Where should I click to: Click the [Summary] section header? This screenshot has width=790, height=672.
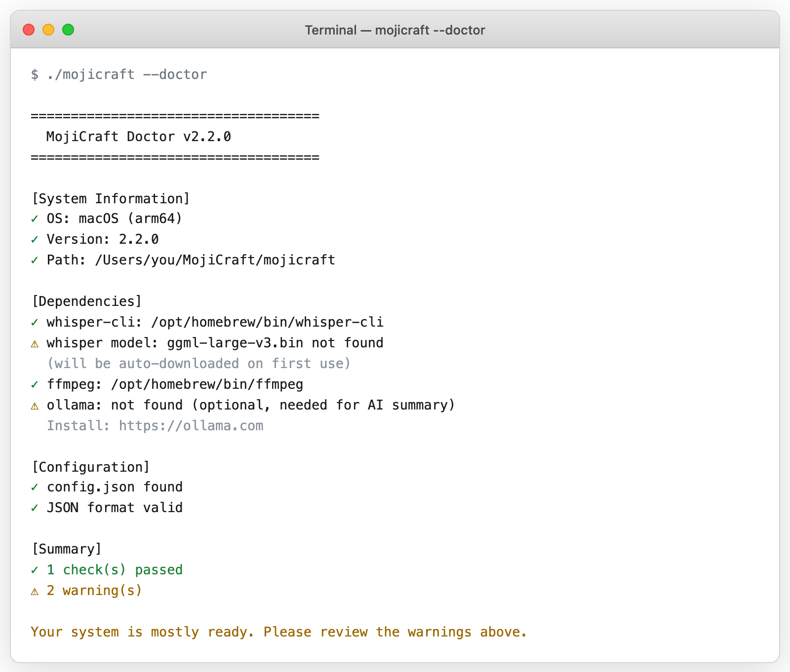point(66,549)
